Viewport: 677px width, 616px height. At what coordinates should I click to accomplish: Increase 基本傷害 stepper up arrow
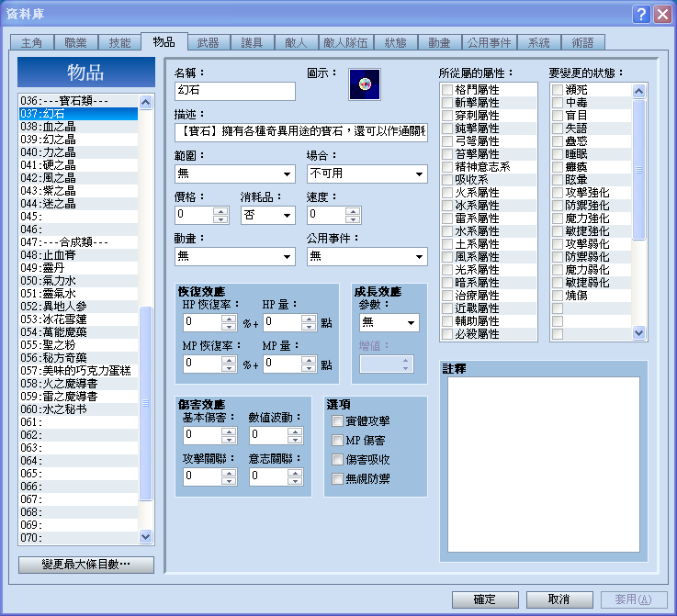[x=229, y=431]
